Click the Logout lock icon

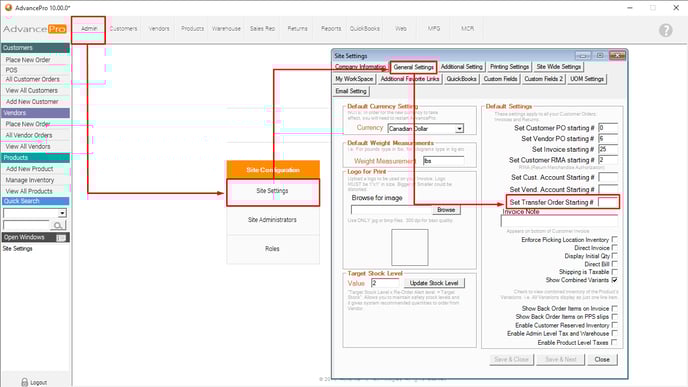pyautogui.click(x=25, y=383)
